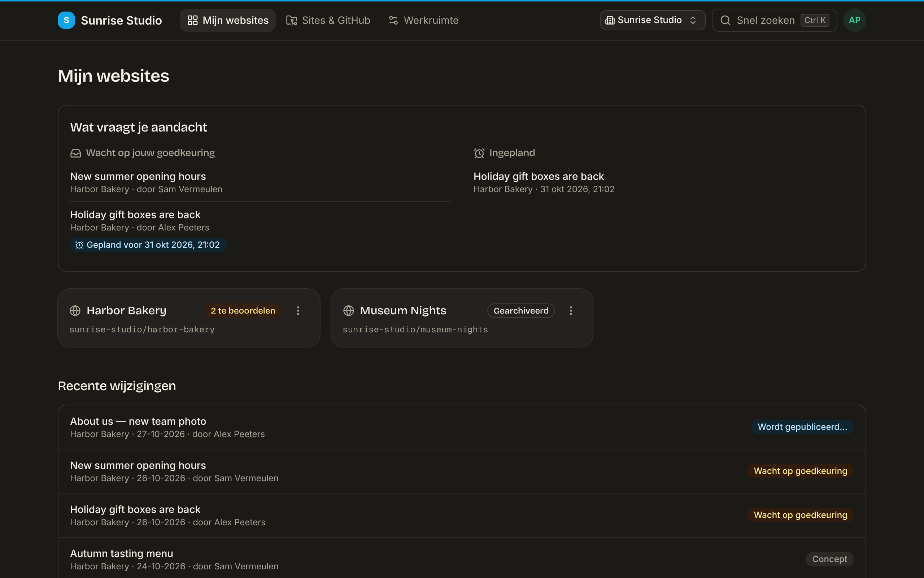Click the globe icon on Museum Nights card
The image size is (924, 578).
(349, 310)
